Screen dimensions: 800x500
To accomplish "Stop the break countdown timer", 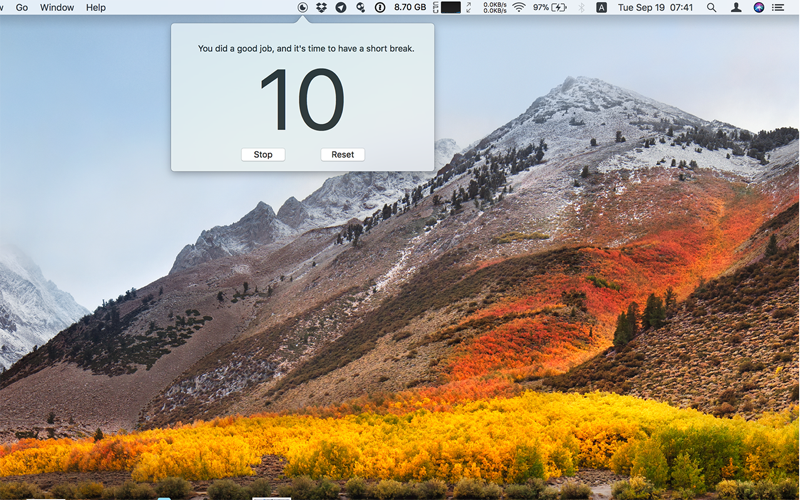I will 263,155.
